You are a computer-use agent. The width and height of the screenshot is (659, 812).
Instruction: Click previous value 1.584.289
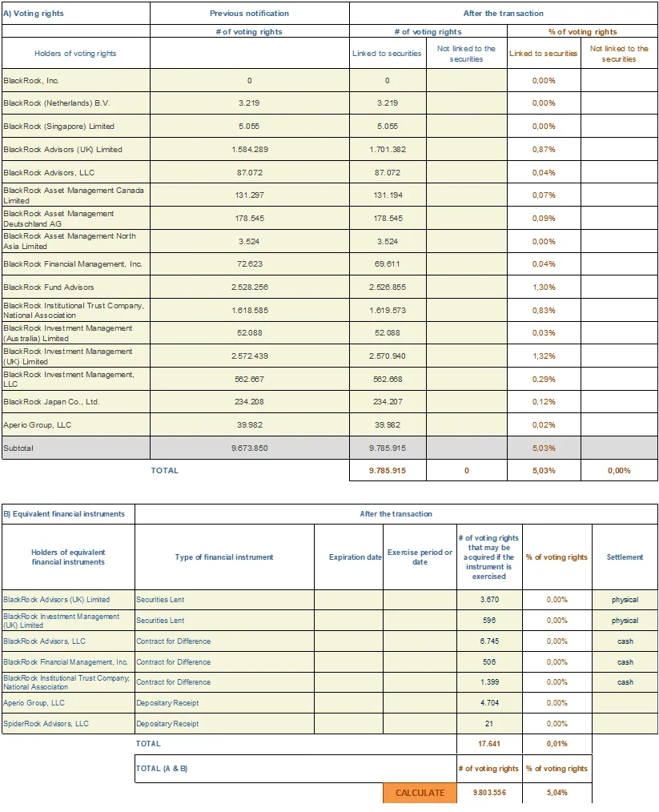(x=250, y=150)
